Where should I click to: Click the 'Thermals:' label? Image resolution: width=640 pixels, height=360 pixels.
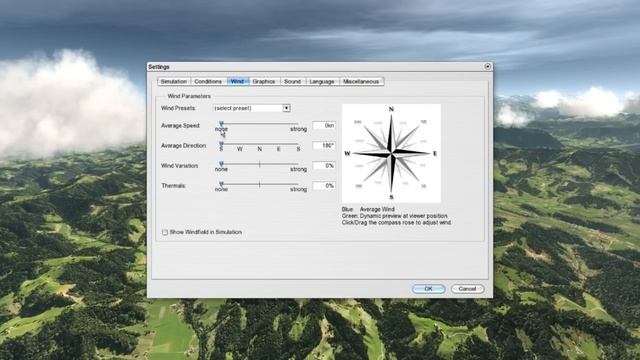(x=174, y=186)
